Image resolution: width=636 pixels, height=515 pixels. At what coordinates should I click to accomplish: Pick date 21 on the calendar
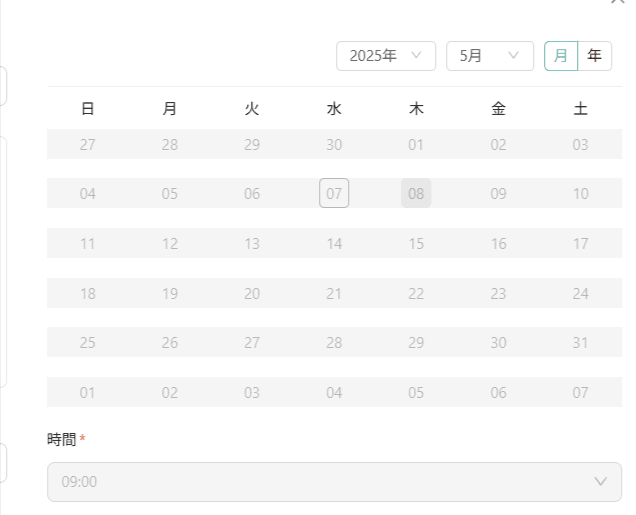click(x=334, y=293)
